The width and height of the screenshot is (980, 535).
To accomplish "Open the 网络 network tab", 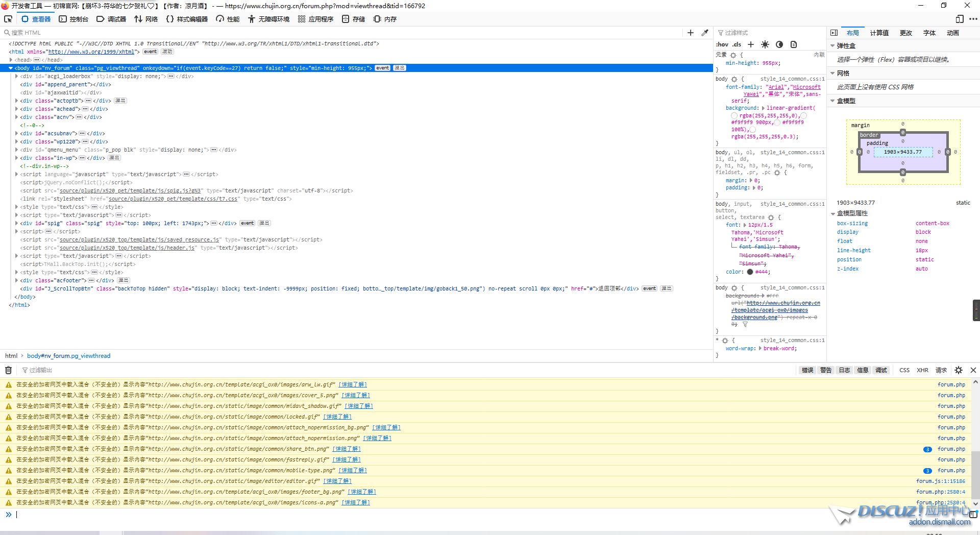I will pyautogui.click(x=146, y=19).
